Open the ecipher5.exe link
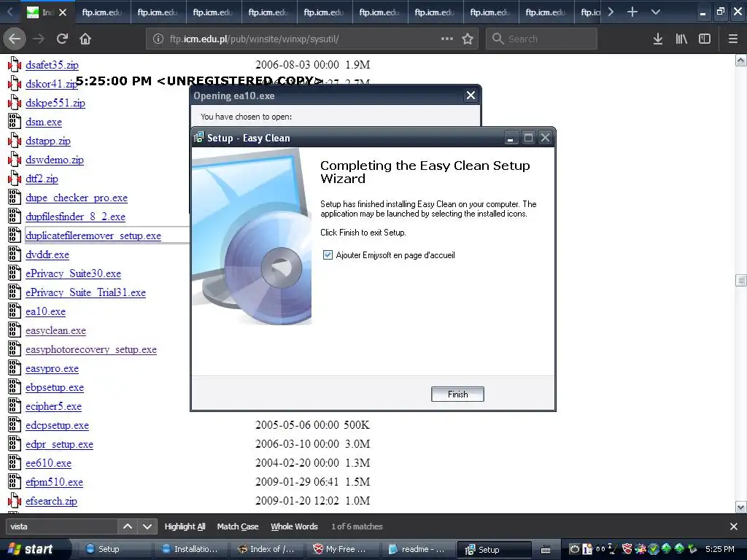Image resolution: width=747 pixels, height=560 pixels. click(53, 406)
